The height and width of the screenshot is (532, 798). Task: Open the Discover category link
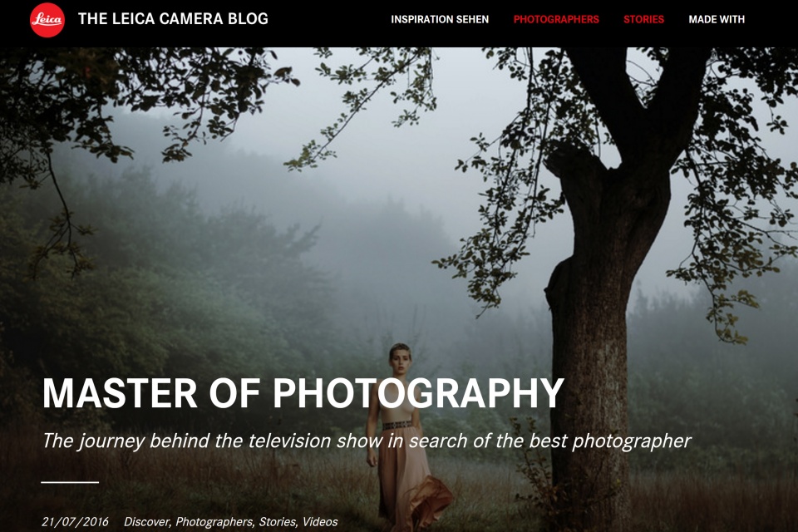tap(146, 522)
